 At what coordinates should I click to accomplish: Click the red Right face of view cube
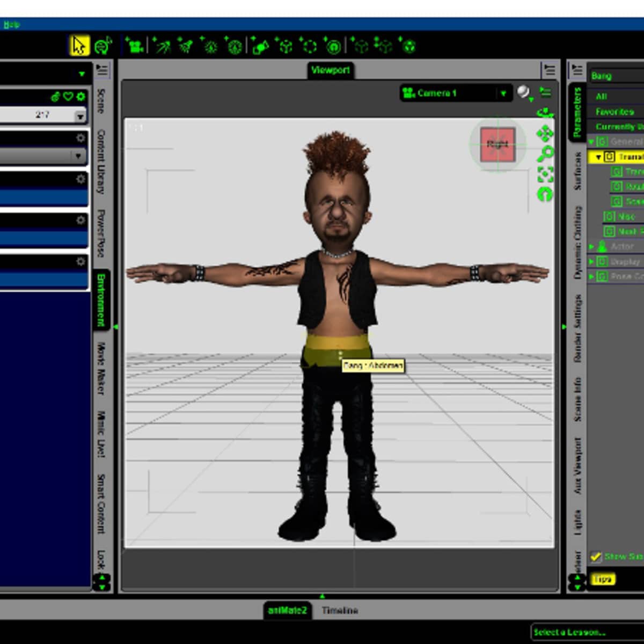[497, 144]
